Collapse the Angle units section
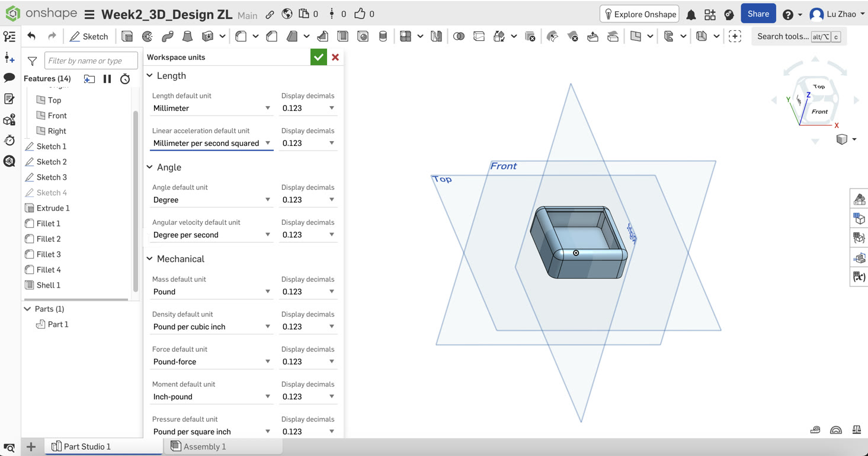 pyautogui.click(x=150, y=167)
